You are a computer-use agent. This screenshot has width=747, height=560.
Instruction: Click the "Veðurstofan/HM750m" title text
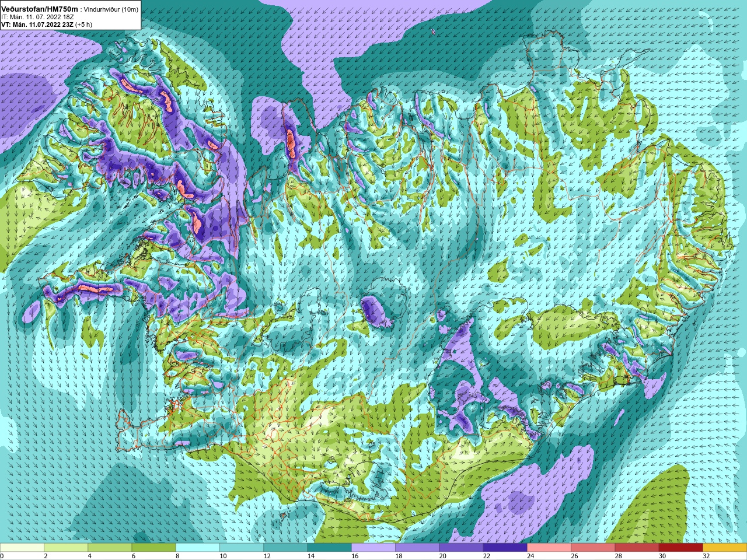pyautogui.click(x=39, y=9)
